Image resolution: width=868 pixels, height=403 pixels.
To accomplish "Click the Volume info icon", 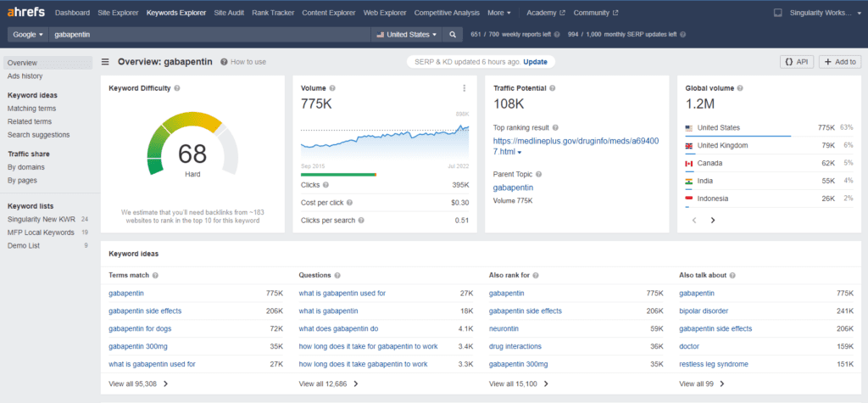I will click(332, 88).
